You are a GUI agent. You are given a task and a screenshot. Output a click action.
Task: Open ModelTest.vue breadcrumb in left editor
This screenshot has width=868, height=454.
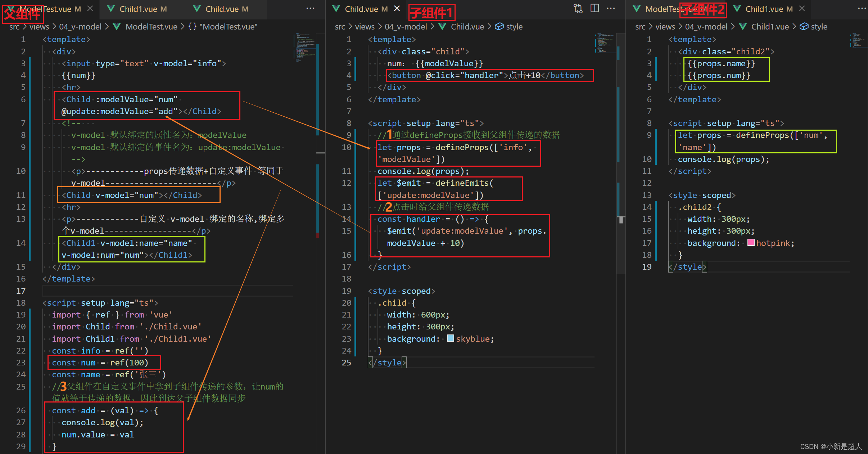coord(152,27)
